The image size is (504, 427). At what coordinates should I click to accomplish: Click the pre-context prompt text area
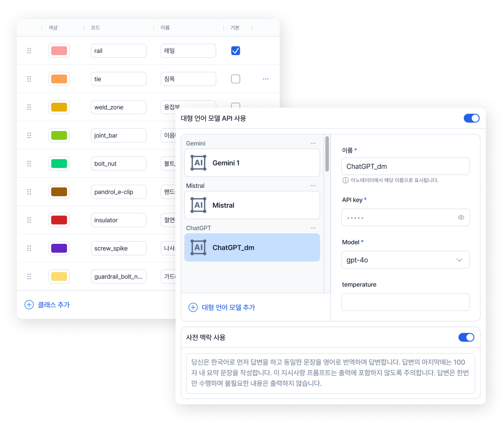(x=331, y=373)
